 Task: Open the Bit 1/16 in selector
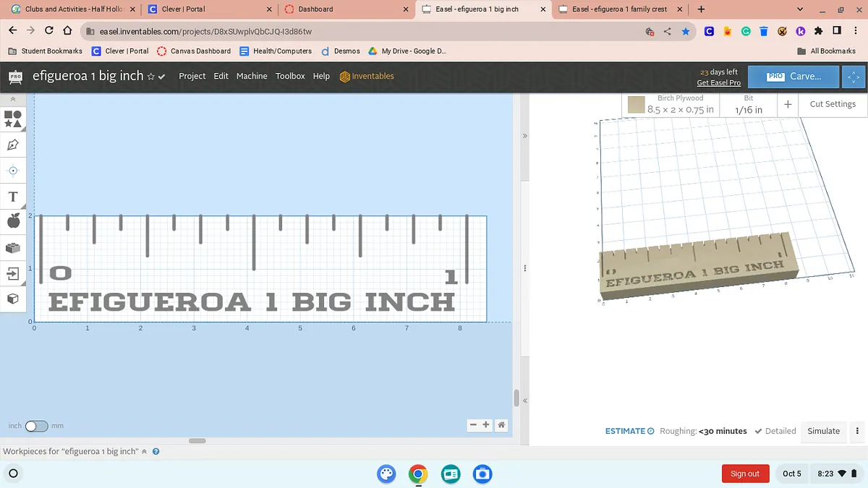(749, 105)
